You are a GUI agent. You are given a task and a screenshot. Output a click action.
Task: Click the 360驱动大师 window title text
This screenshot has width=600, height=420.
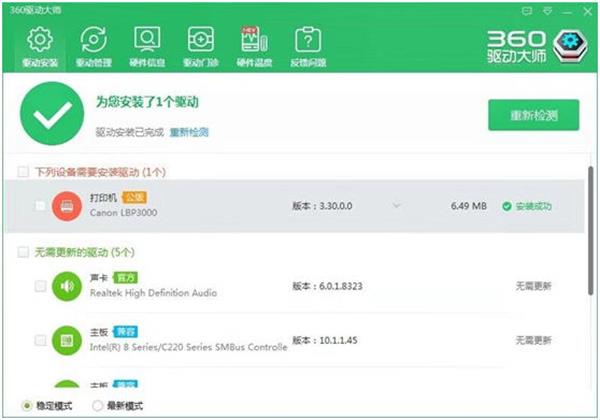[x=35, y=10]
